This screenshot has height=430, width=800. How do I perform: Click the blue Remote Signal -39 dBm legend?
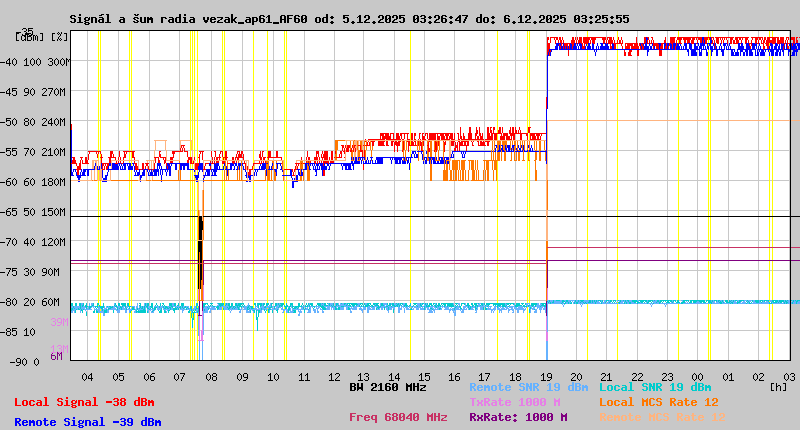click(x=88, y=422)
